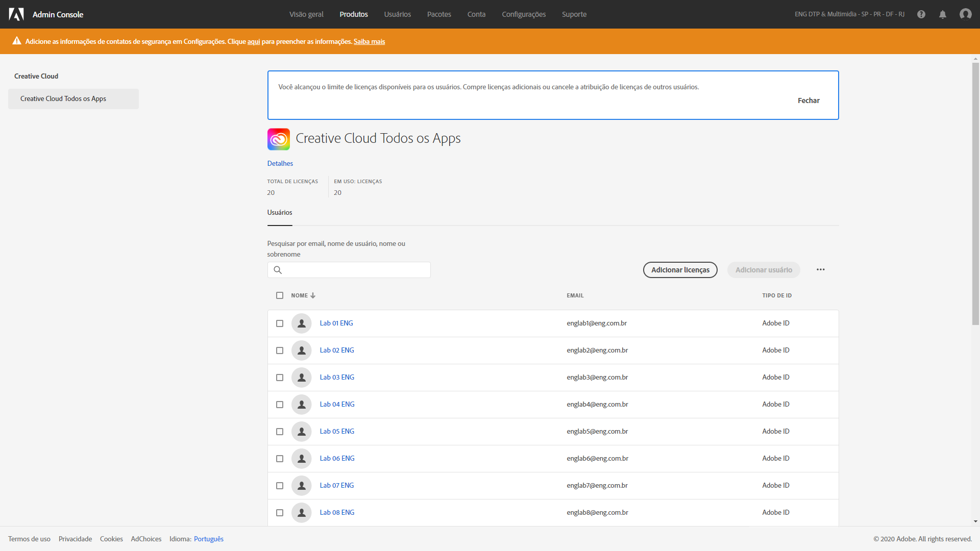
Task: Click the sort arrow beside NOME
Action: coord(313,295)
